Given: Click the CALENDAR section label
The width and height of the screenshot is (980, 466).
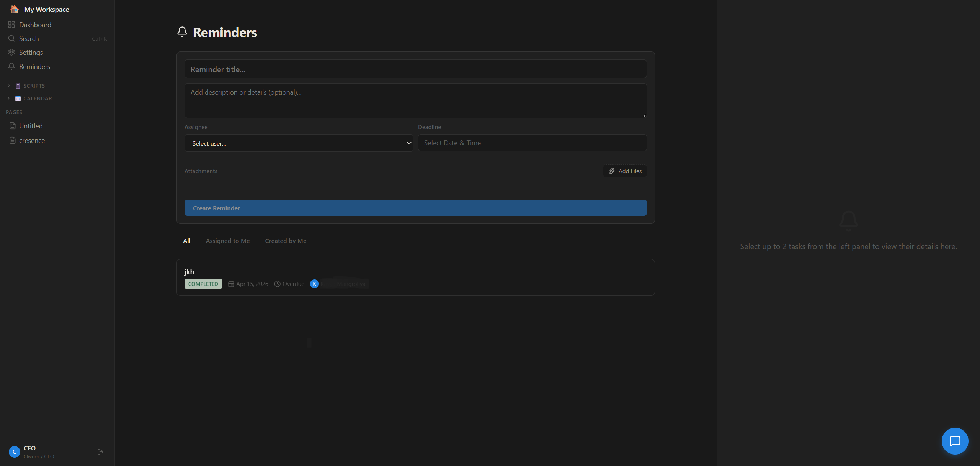Looking at the screenshot, I should [38, 98].
